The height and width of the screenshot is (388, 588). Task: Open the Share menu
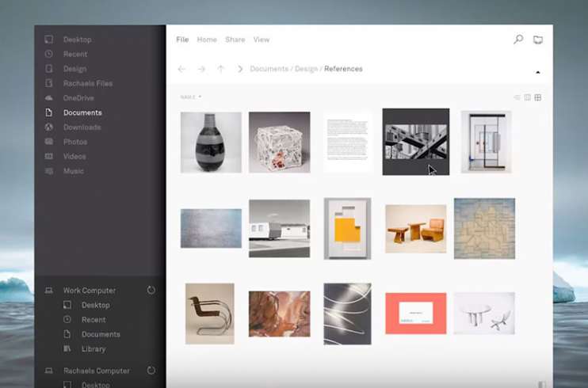click(235, 40)
